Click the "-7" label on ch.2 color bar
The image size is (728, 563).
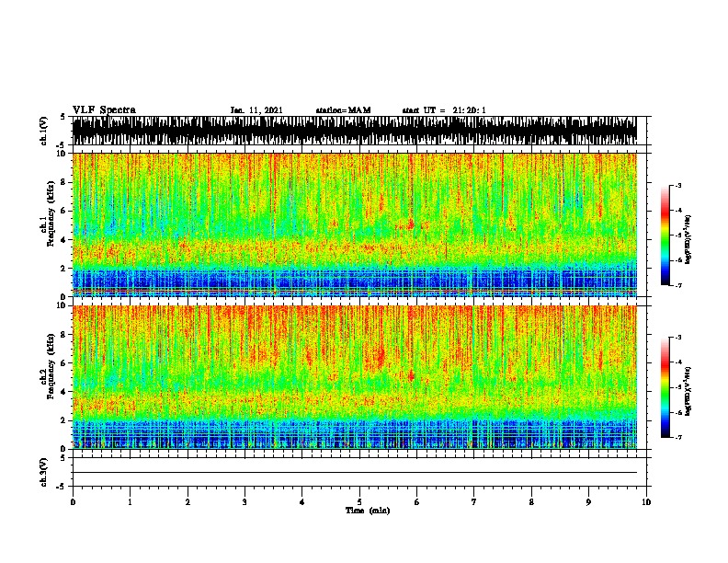[677, 437]
